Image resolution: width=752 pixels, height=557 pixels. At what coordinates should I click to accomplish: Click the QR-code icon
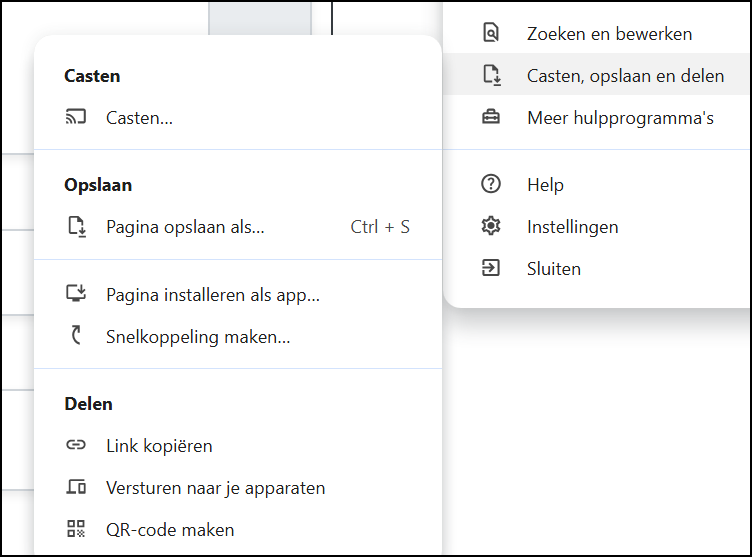click(76, 529)
